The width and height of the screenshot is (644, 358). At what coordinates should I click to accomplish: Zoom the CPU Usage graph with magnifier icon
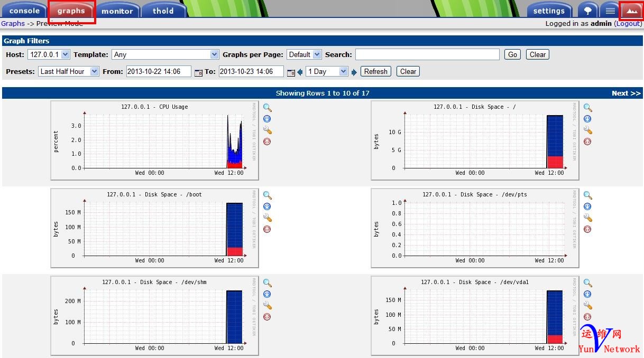(268, 108)
